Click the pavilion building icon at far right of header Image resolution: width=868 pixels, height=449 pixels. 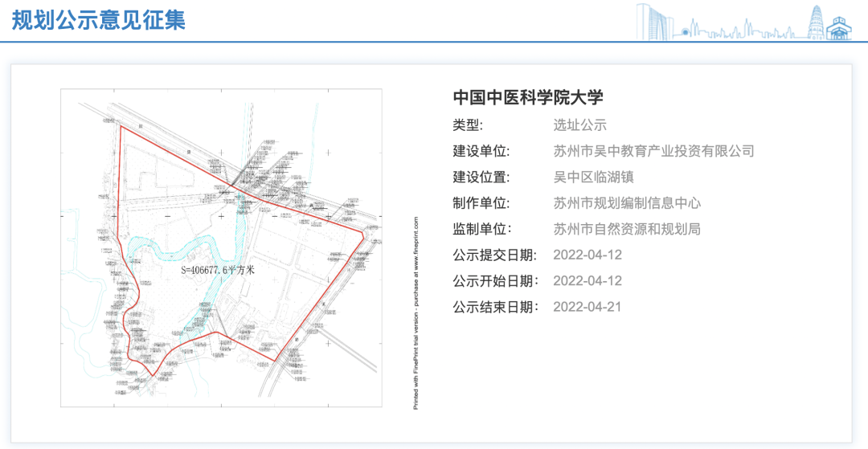(x=841, y=28)
